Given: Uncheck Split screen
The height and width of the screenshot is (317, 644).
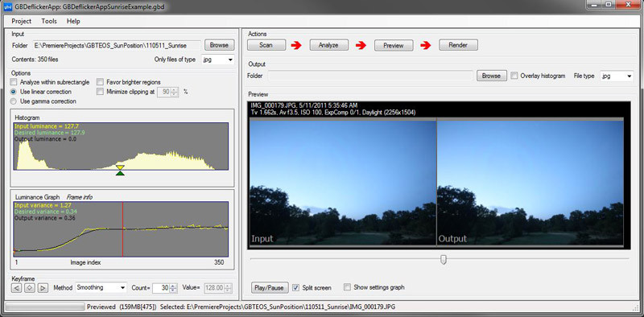Looking at the screenshot, I should (295, 287).
